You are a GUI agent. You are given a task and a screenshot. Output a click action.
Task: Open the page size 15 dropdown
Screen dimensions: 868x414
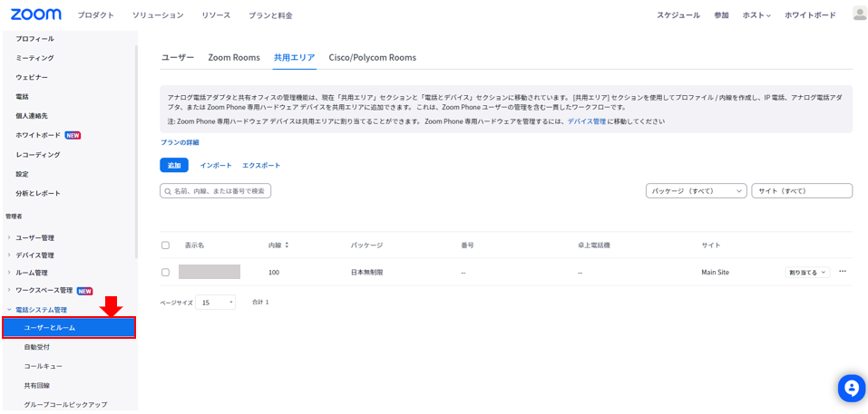215,303
